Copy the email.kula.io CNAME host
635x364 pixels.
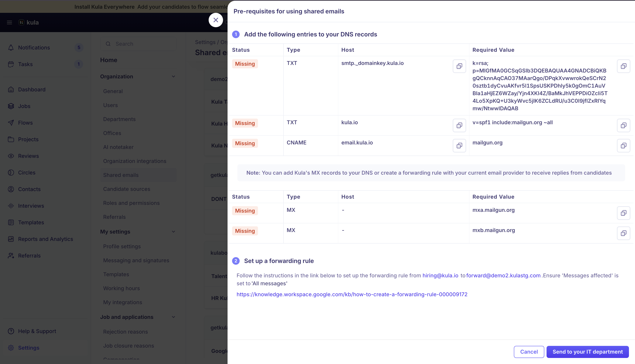[459, 146]
